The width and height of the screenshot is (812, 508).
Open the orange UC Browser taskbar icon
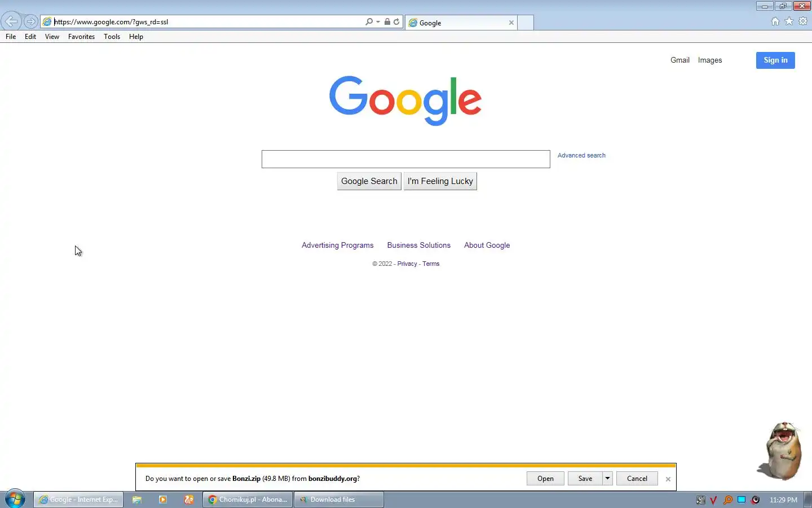tap(189, 500)
